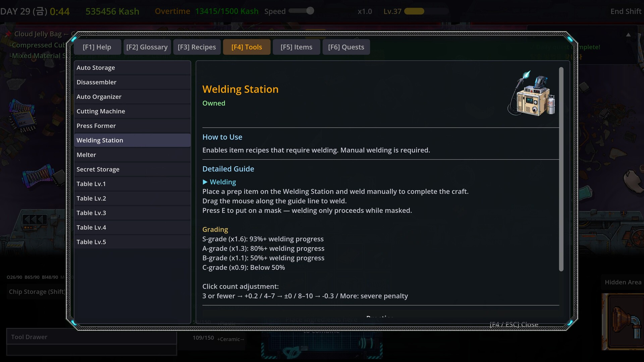
Task: Switch to the [F3] Recipes tab
Action: [x=197, y=47]
